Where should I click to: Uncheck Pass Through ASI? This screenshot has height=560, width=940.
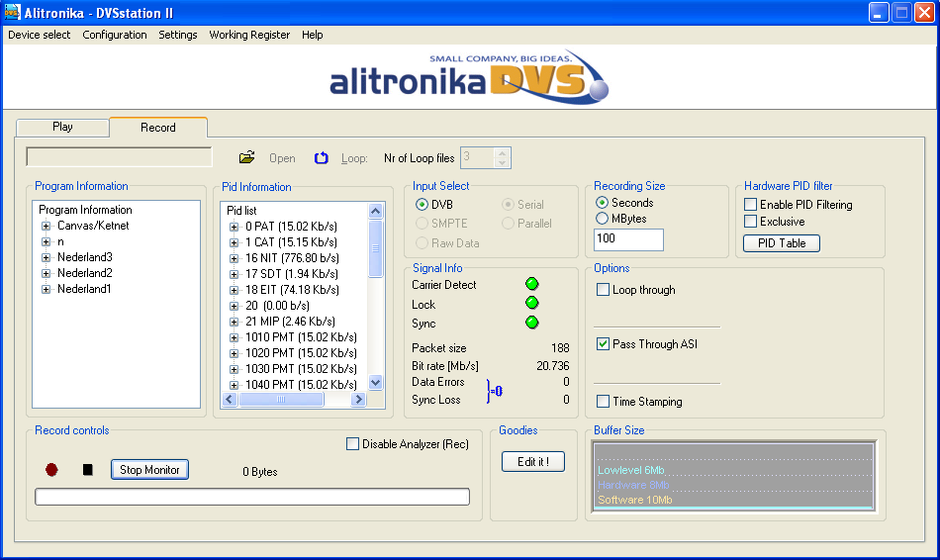(x=604, y=344)
